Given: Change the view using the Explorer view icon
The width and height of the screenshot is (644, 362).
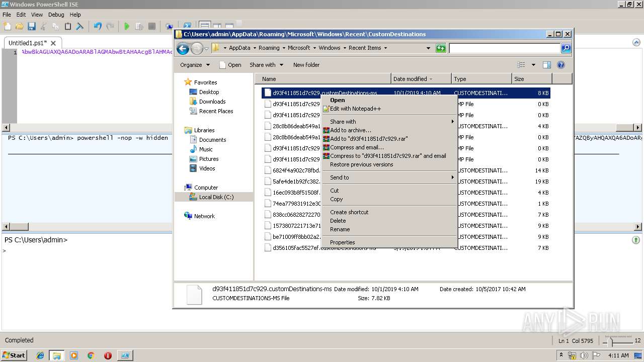Looking at the screenshot, I should (521, 65).
